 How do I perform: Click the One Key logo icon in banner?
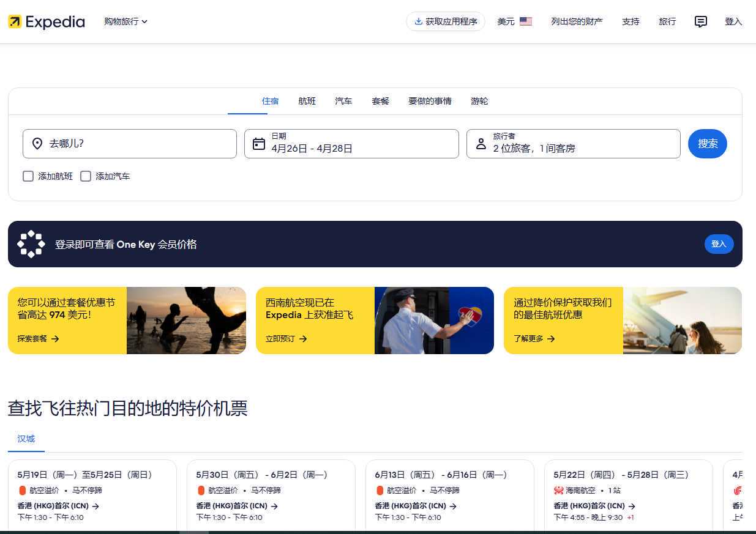31,244
